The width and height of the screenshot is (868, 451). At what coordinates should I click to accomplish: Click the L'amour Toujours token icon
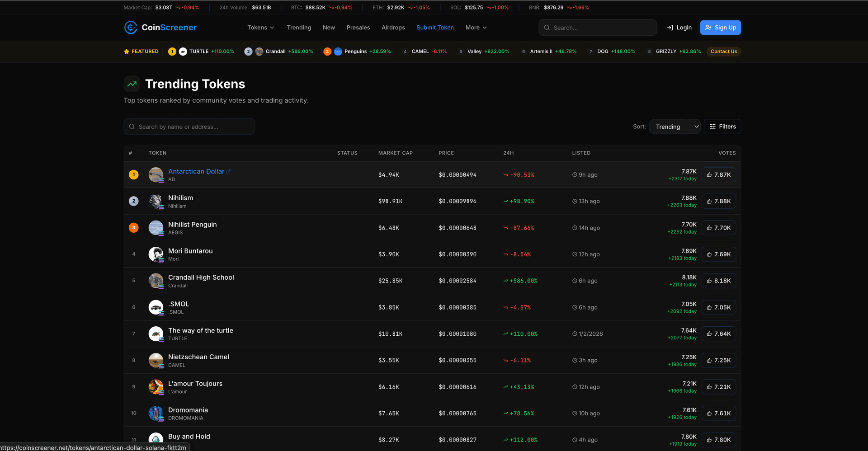point(156,387)
